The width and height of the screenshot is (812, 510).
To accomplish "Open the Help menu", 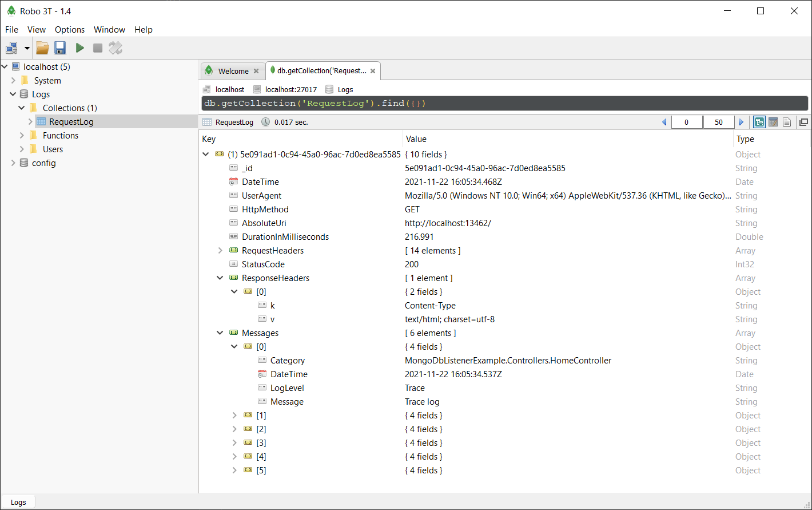I will tap(144, 30).
